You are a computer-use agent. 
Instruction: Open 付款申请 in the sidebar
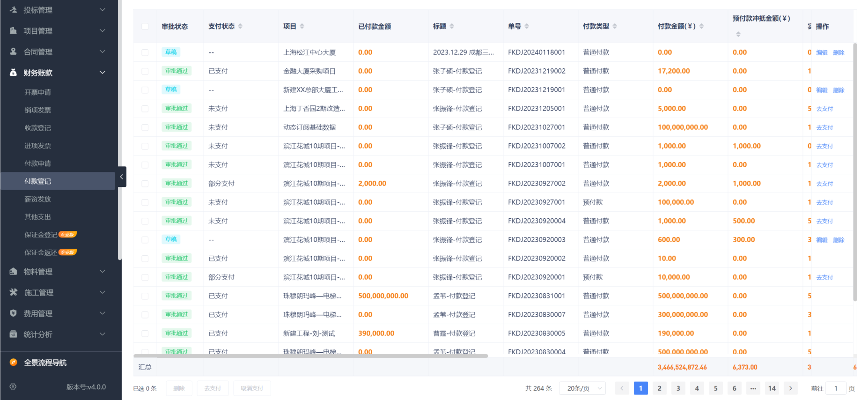pos(38,163)
